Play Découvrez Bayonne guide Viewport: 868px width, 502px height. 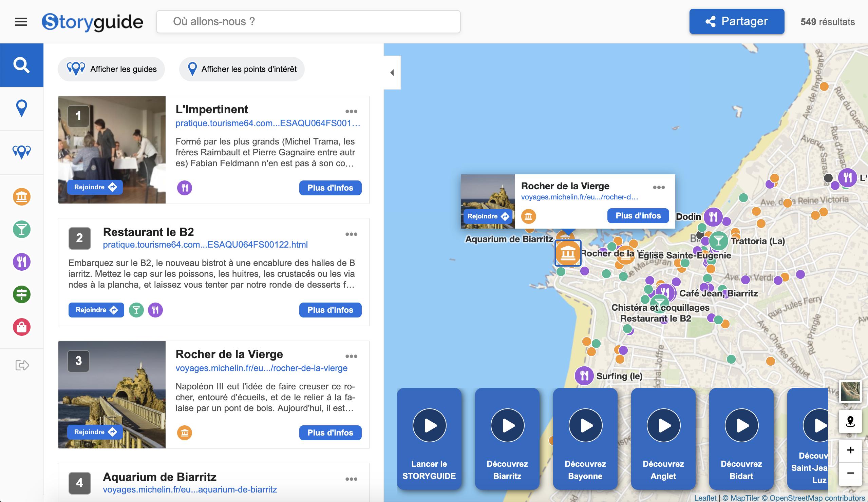coord(585,439)
